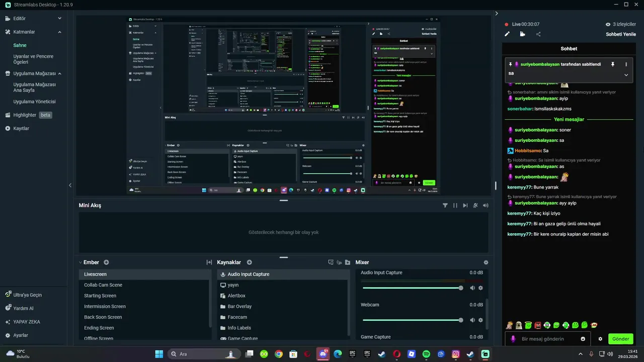Screen dimensions: 644x362
Task: Skip to next alert in Mini Akış
Action: [x=465, y=205]
